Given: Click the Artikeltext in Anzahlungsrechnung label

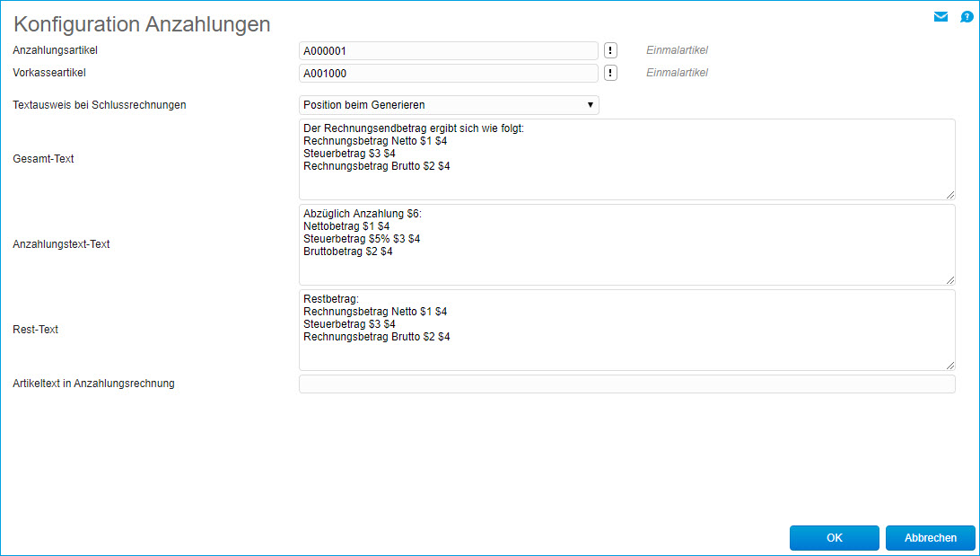Looking at the screenshot, I should 93,384.
